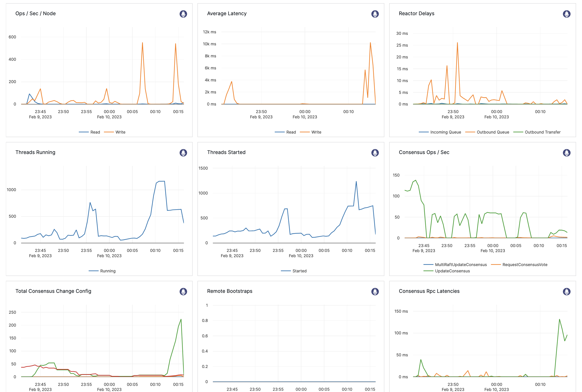
Task: Open Prometheus icon on Average Latency panel
Action: 375,14
